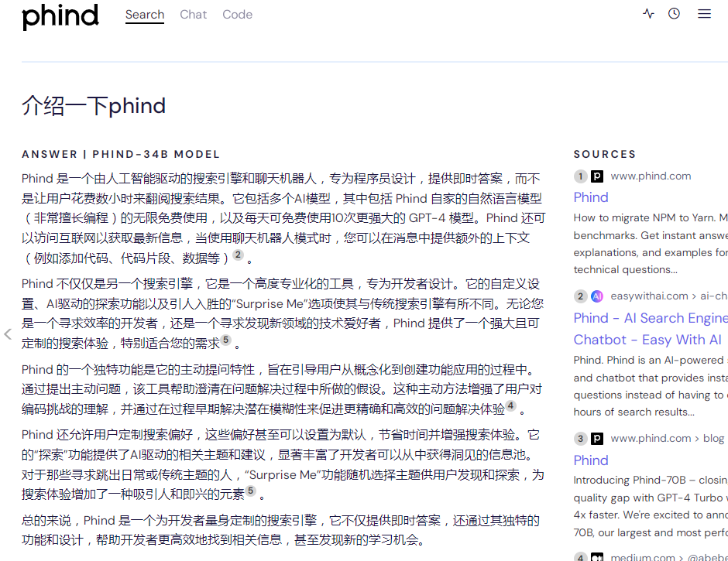Click the www.phind.com source URL
The image size is (728, 561).
point(651,176)
